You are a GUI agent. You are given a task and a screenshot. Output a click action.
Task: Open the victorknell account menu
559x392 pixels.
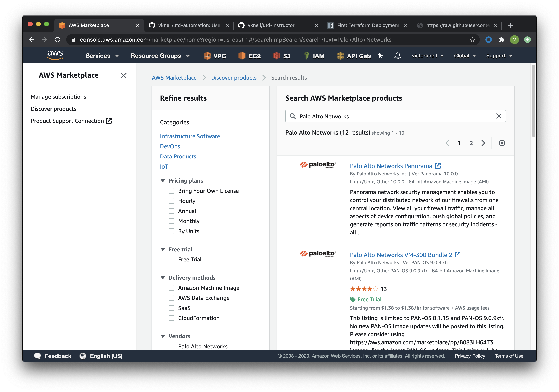coord(427,56)
